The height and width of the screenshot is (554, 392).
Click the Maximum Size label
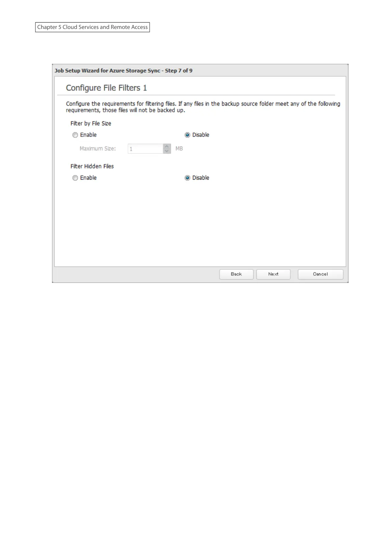click(98, 149)
